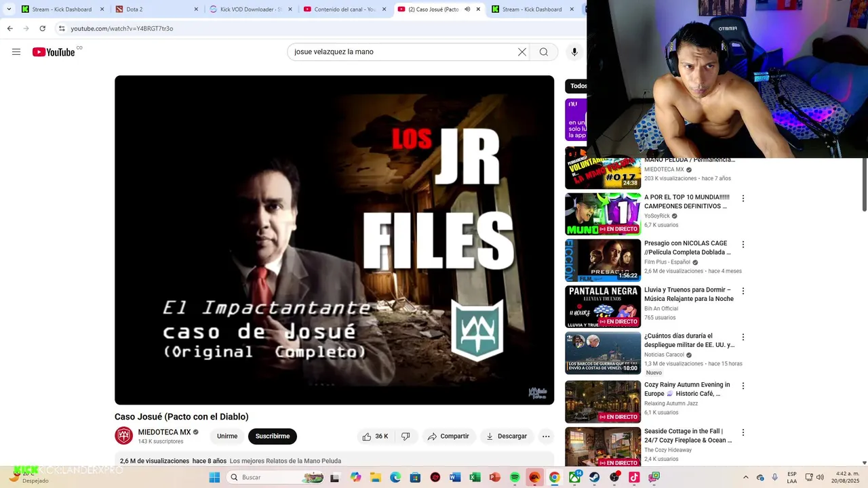Open Xbox app from the taskbar
868x488 pixels.
pos(574,477)
